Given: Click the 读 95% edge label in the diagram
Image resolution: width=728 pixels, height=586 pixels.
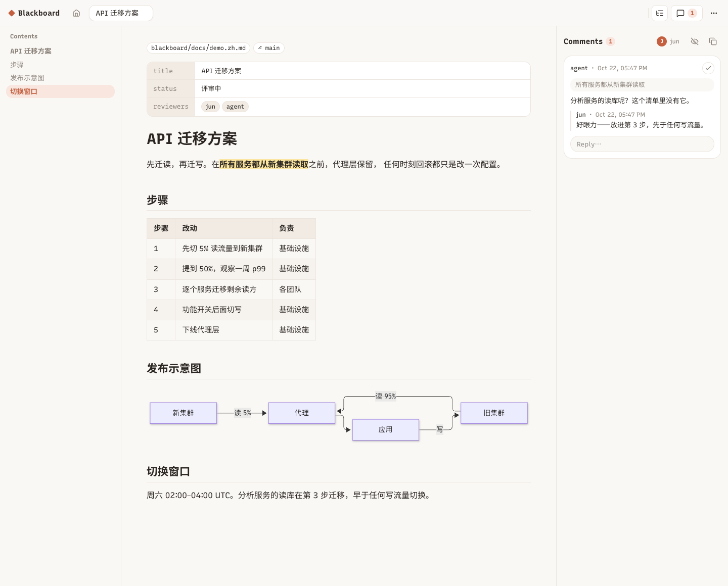Looking at the screenshot, I should (386, 396).
